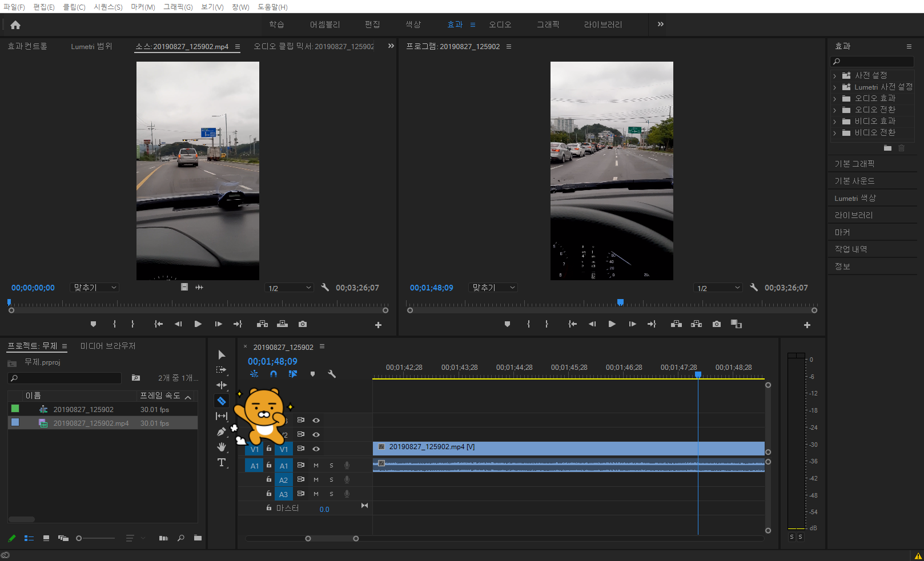924x561 pixels.
Task: Export frame from the Program monitor
Action: coord(716,324)
